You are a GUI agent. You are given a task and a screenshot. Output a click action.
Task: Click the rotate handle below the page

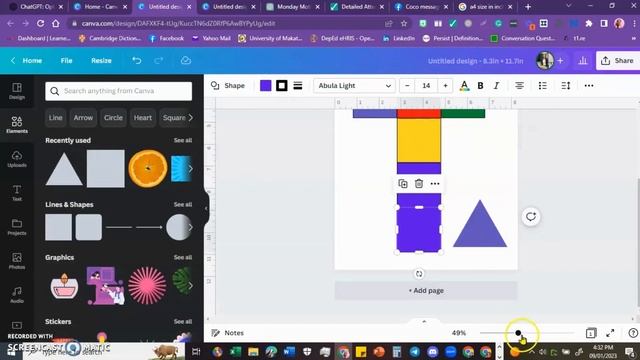[x=419, y=274]
